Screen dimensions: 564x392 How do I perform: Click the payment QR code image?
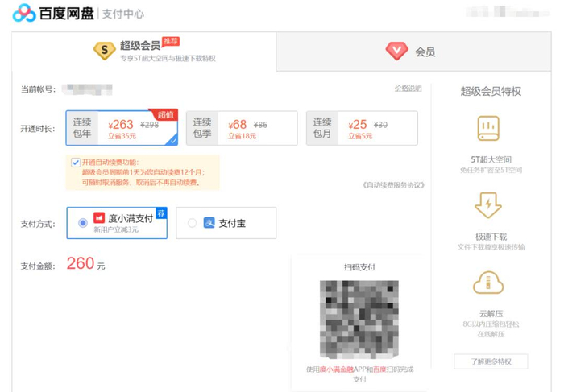(x=359, y=320)
